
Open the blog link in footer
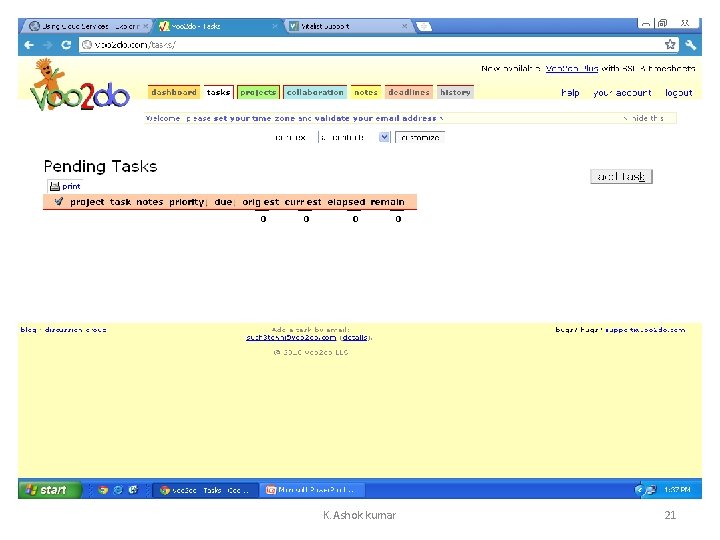click(28, 330)
